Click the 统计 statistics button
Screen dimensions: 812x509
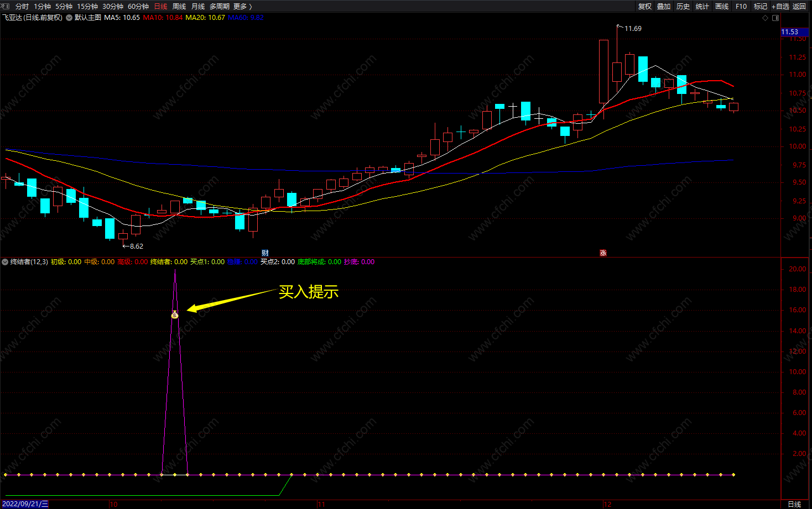point(702,7)
